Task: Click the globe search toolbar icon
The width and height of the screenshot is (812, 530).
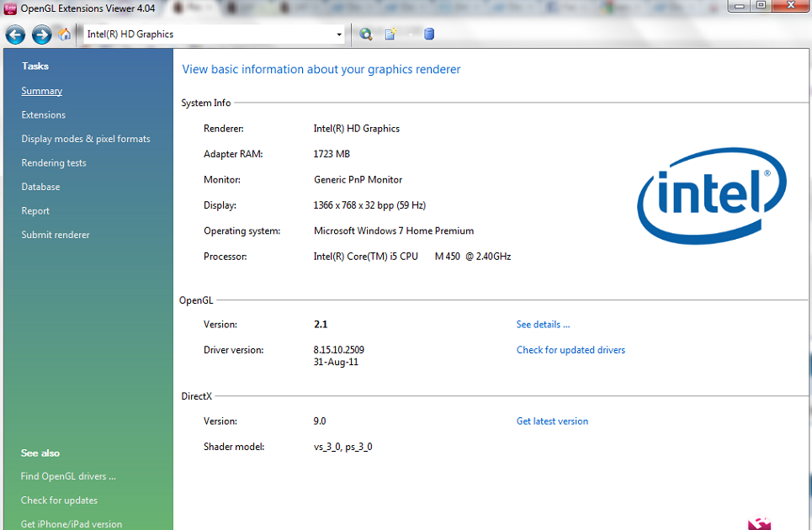Action: click(x=366, y=34)
